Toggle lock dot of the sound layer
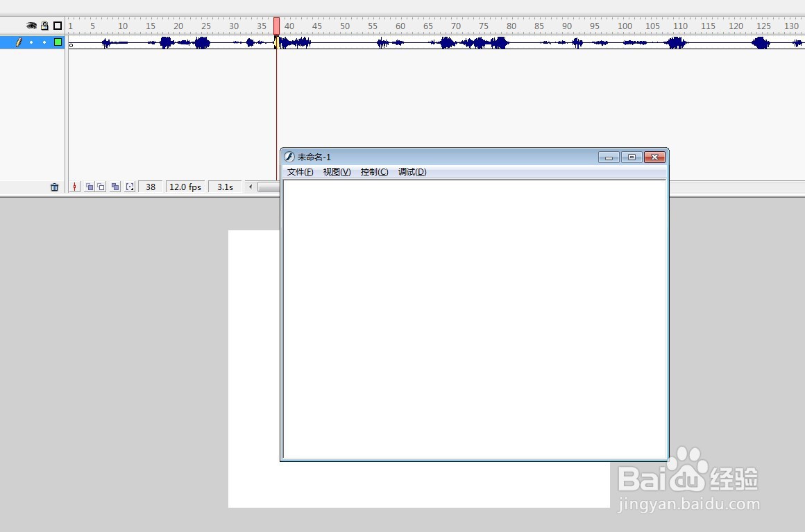 pyautogui.click(x=44, y=42)
